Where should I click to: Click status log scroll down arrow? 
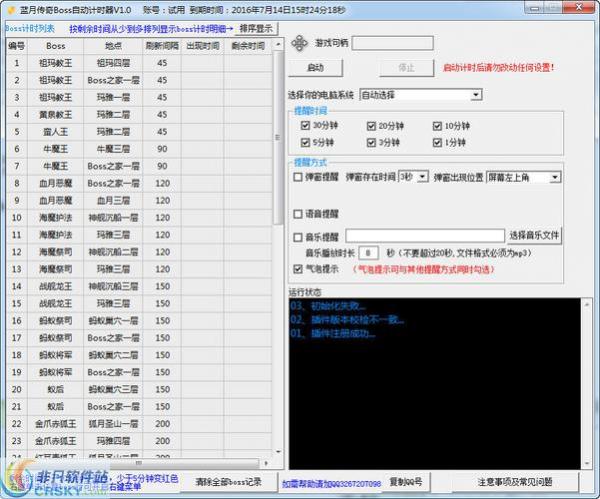[x=587, y=463]
